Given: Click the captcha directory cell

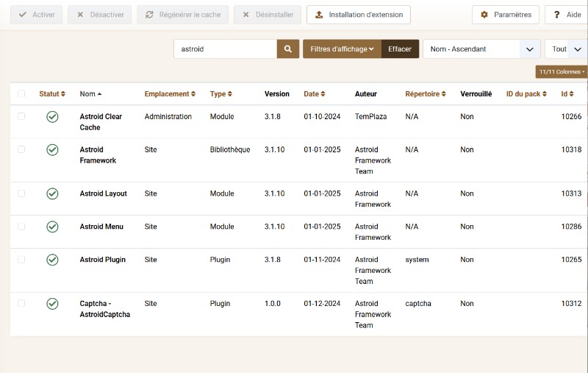Looking at the screenshot, I should coord(418,304).
